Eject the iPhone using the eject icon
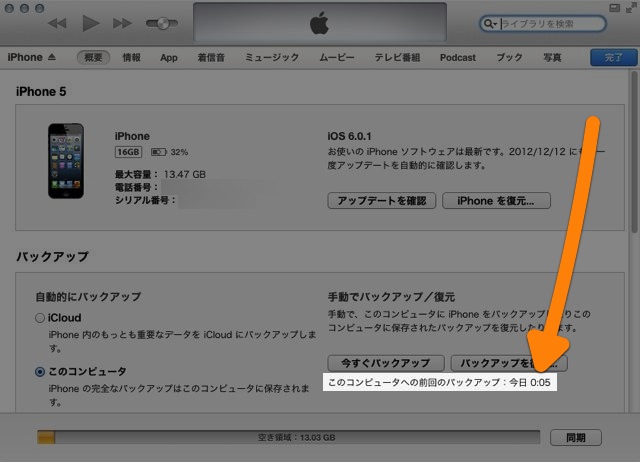640x462 pixels. 51,57
